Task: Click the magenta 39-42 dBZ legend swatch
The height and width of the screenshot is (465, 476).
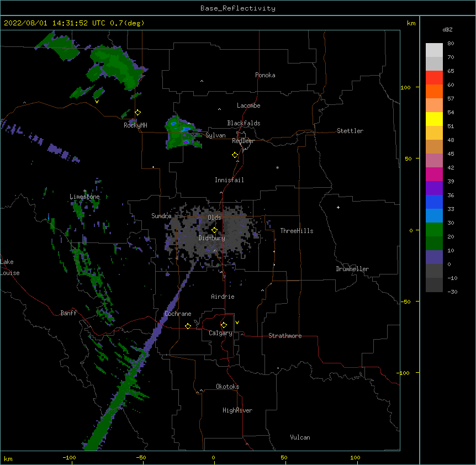Action: coord(434,174)
